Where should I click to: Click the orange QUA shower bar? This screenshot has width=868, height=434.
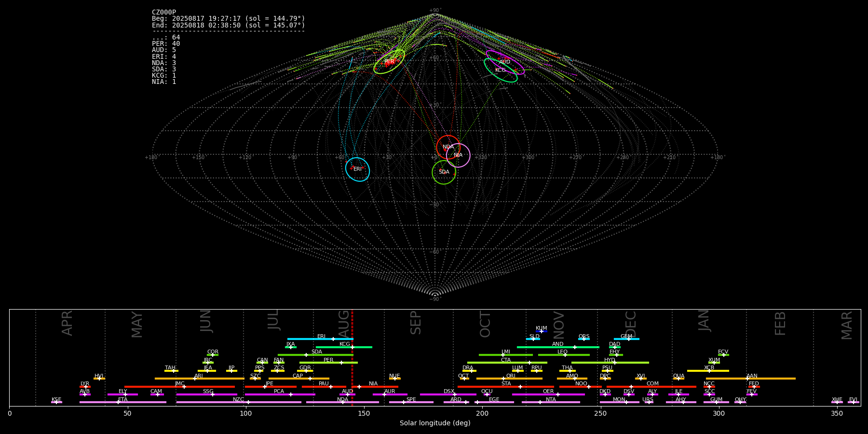678,379
